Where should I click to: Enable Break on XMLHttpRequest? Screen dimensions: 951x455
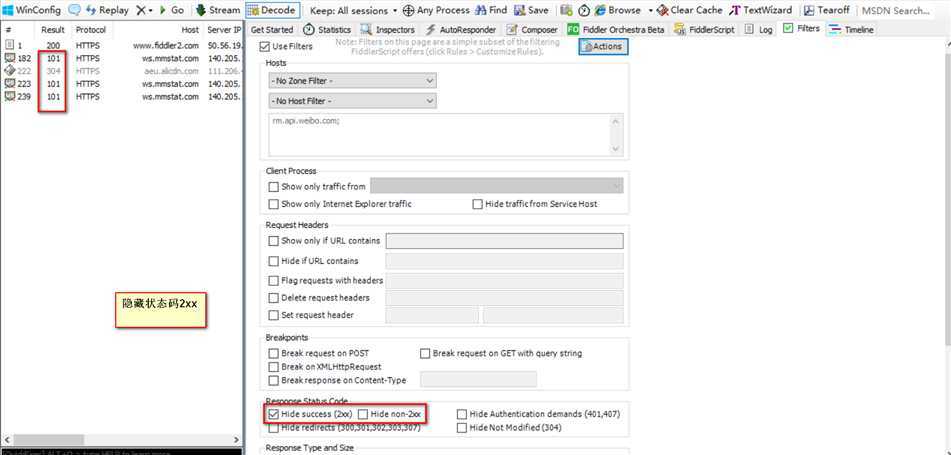(274, 366)
